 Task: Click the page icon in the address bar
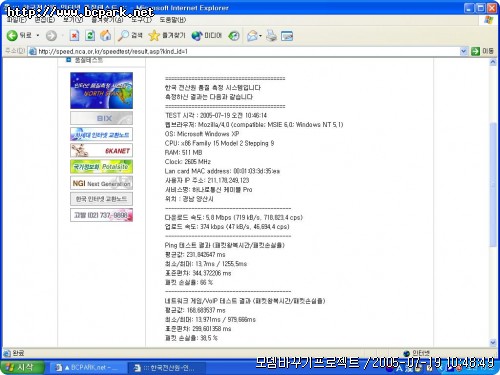coord(32,51)
